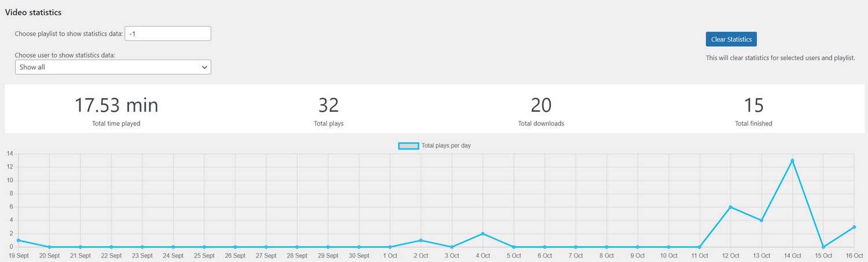
Task: Select the 15 Oct data point
Action: 823,247
